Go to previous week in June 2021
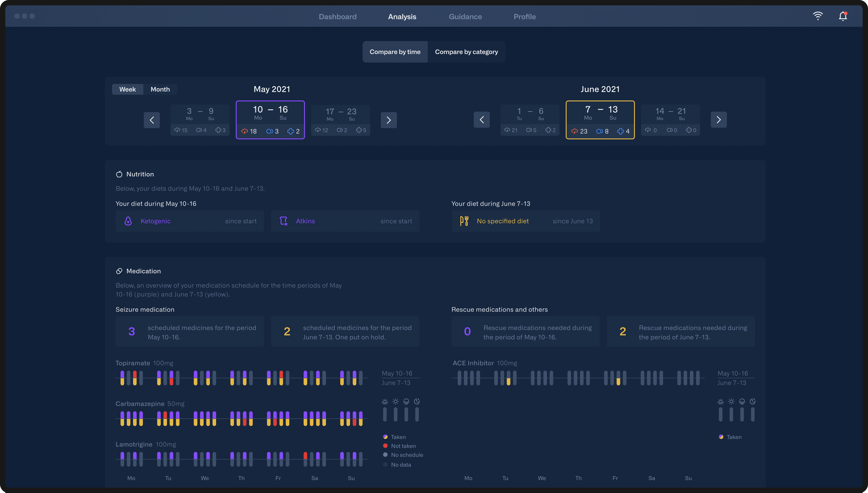 [x=482, y=119]
